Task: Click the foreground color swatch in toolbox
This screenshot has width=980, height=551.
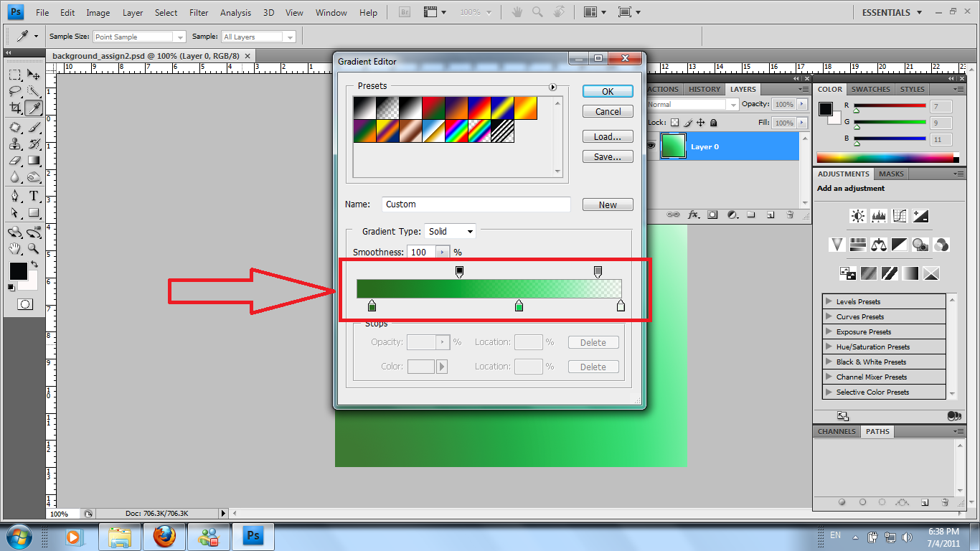Action: (18, 271)
